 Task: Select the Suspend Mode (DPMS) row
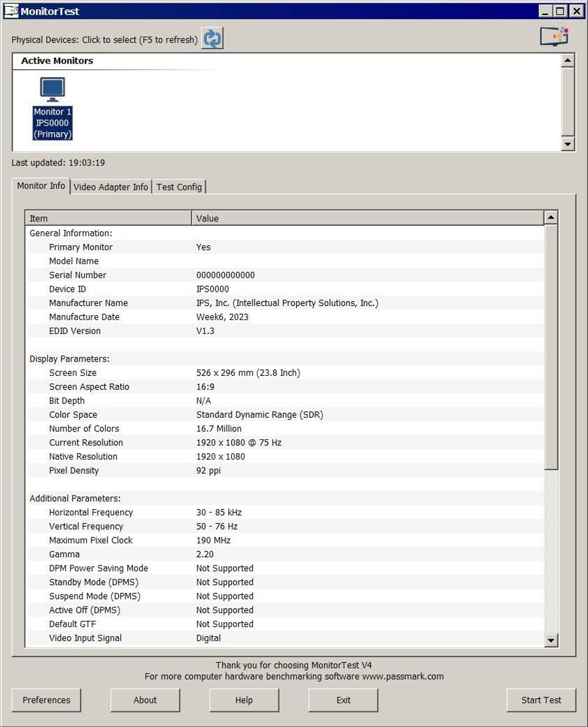286,596
